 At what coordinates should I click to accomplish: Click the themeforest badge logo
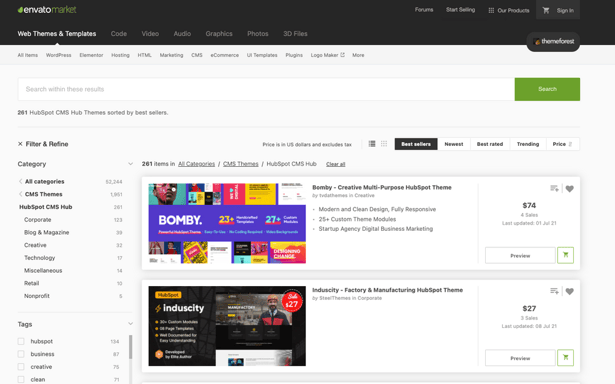tap(553, 42)
